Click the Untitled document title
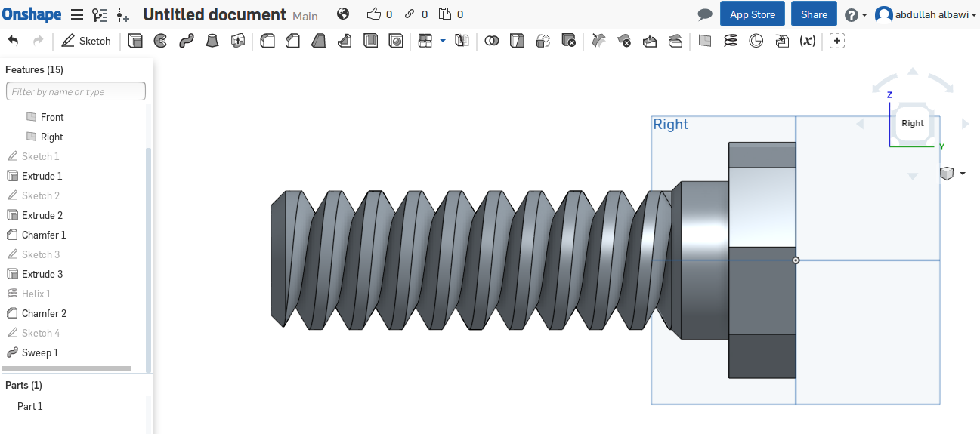This screenshot has height=434, width=980. pos(215,14)
